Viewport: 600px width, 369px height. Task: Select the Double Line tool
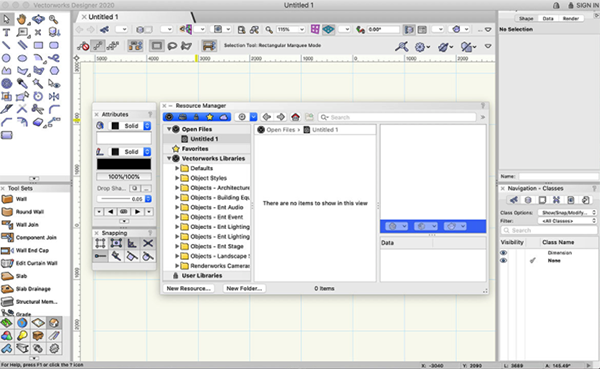(22, 45)
